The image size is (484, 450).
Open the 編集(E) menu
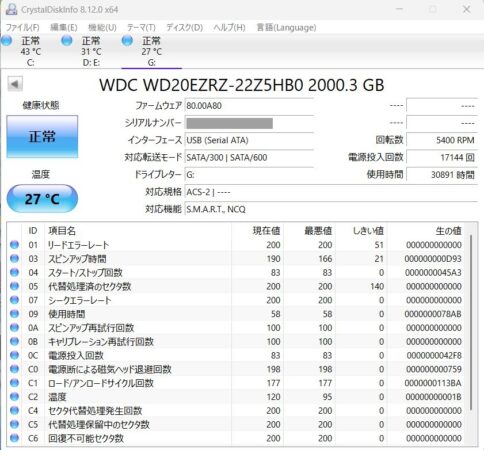63,27
